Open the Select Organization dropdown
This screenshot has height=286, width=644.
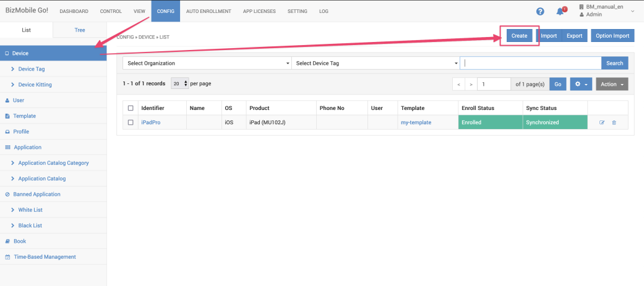207,63
